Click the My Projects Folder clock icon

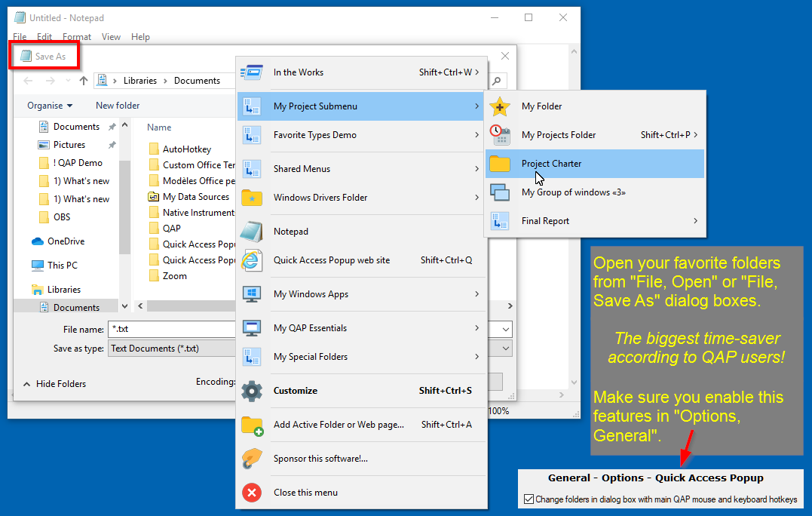500,135
